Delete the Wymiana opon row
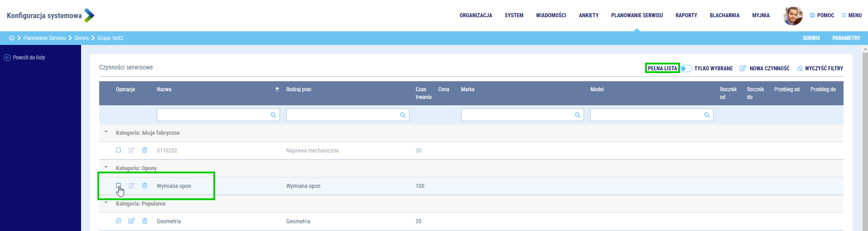Screen dimensions: 868x231 (x=145, y=186)
